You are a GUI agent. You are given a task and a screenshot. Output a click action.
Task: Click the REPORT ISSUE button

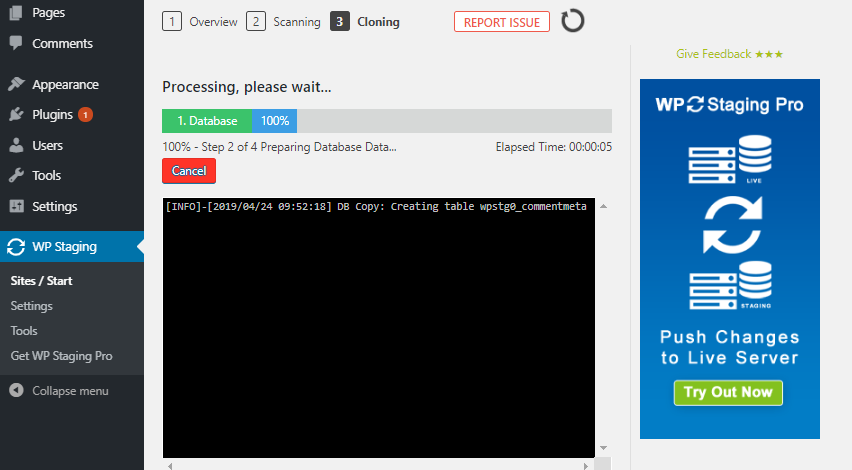click(502, 22)
